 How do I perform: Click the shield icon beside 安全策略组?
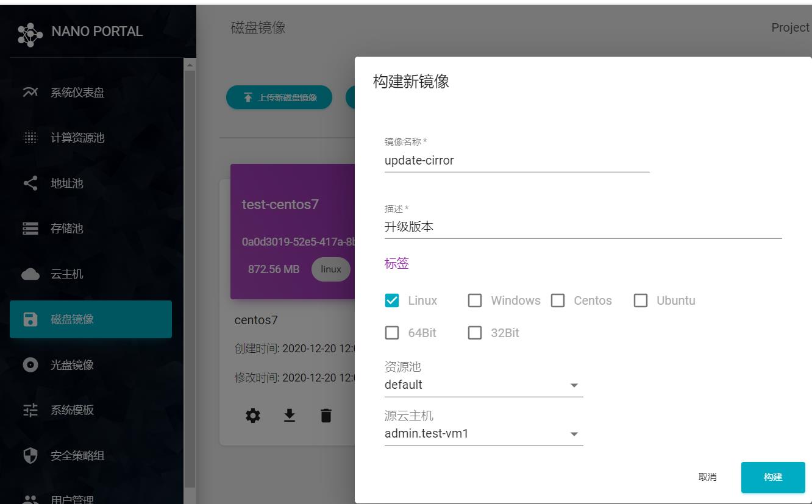30,455
